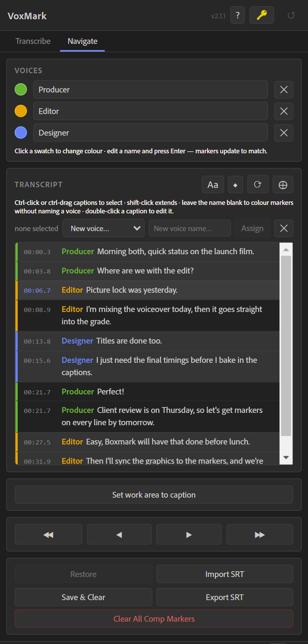Go to previous caption arrow
This screenshot has width=308, height=644.
click(119, 535)
